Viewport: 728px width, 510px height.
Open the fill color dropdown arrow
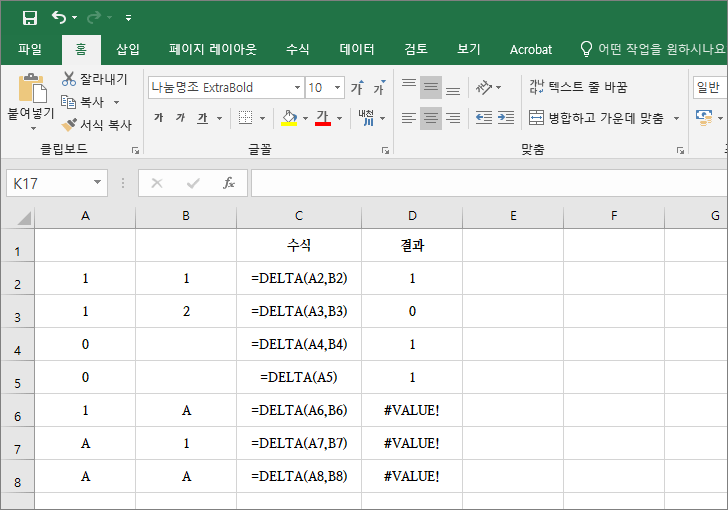[305, 118]
